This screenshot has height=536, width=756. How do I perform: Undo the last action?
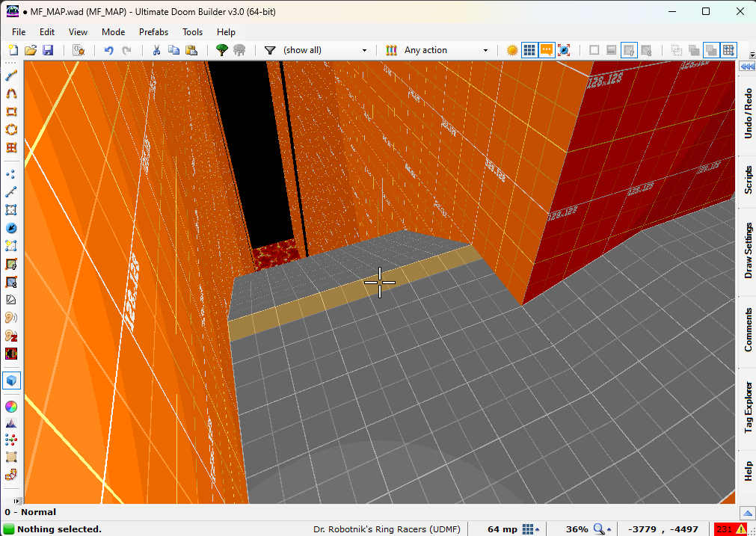pyautogui.click(x=109, y=50)
